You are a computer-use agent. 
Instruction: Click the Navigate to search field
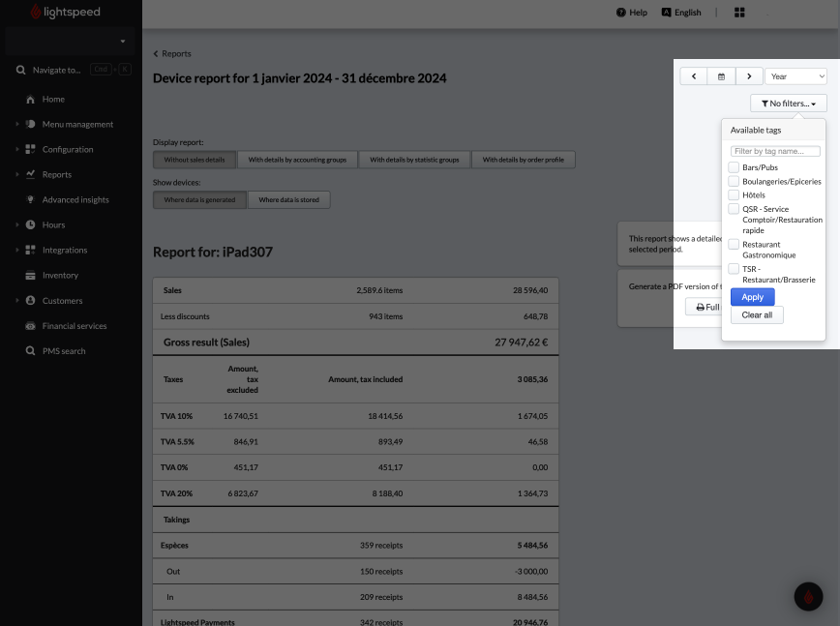(x=57, y=71)
